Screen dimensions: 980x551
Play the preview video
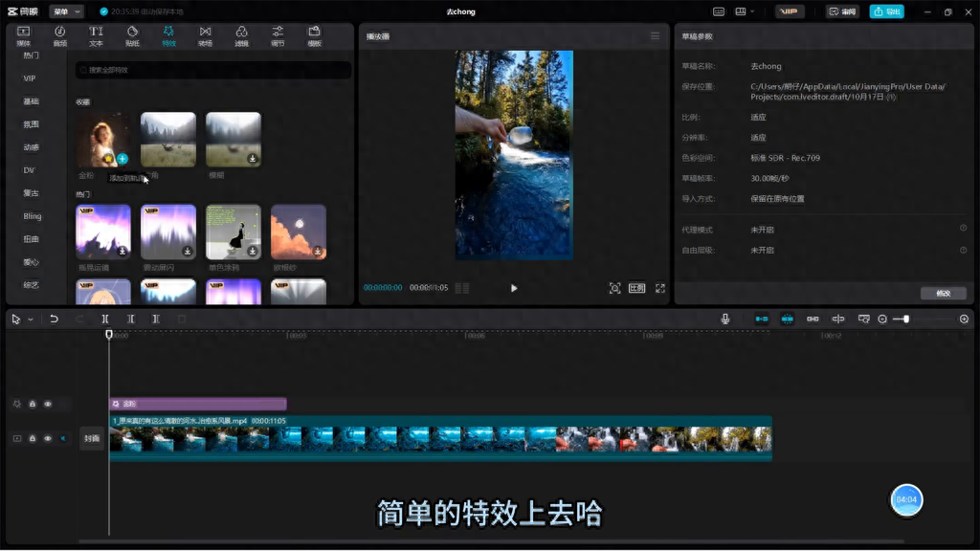[x=514, y=288]
